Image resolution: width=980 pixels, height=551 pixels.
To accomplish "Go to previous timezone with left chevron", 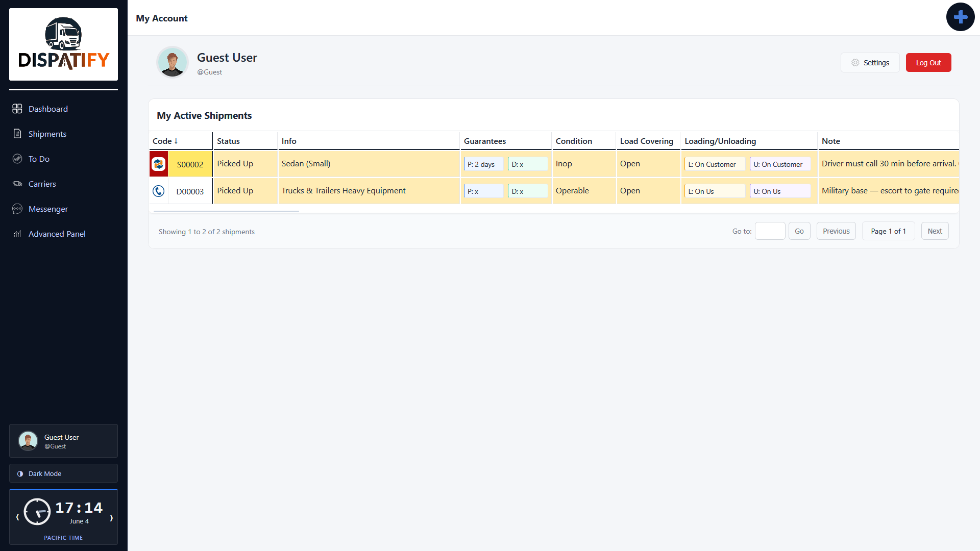I will click(17, 517).
